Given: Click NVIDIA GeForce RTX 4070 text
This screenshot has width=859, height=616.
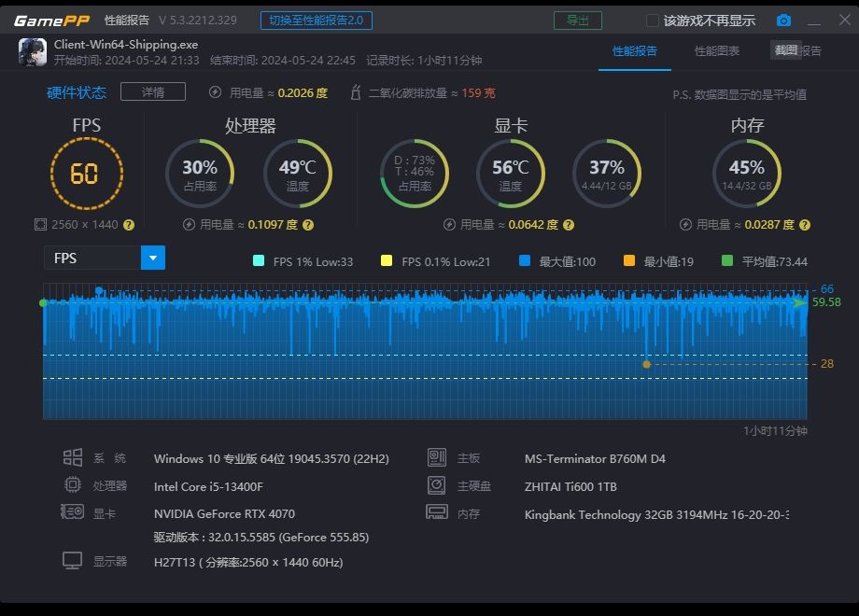Looking at the screenshot, I should pos(224,513).
